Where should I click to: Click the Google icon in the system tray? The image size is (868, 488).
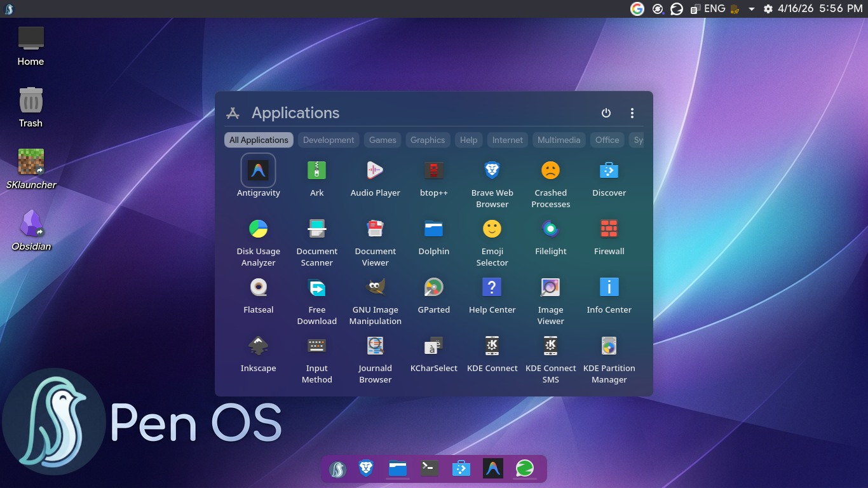pos(637,9)
